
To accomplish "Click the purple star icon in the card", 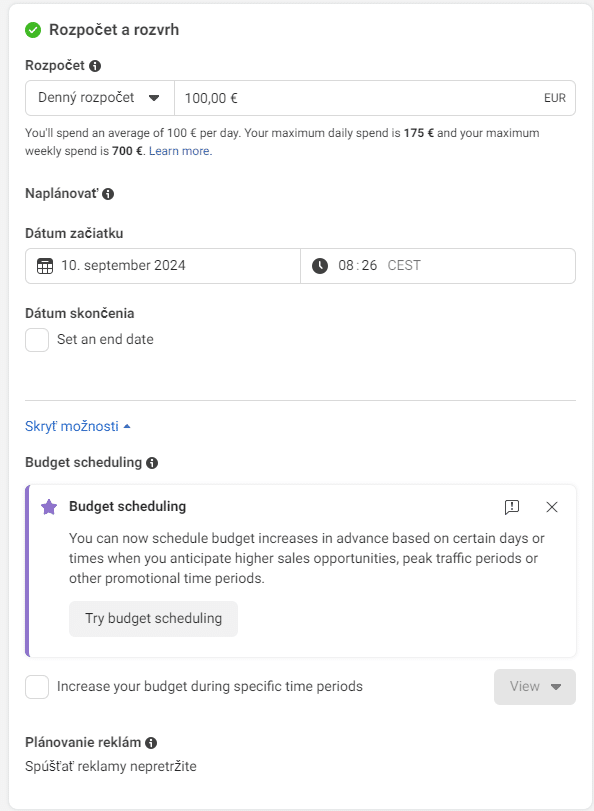I will click(49, 507).
